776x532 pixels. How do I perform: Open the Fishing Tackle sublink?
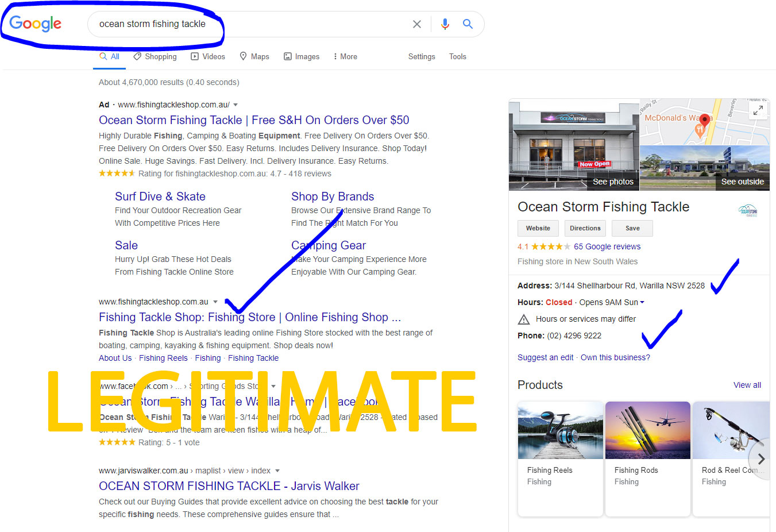coord(253,358)
